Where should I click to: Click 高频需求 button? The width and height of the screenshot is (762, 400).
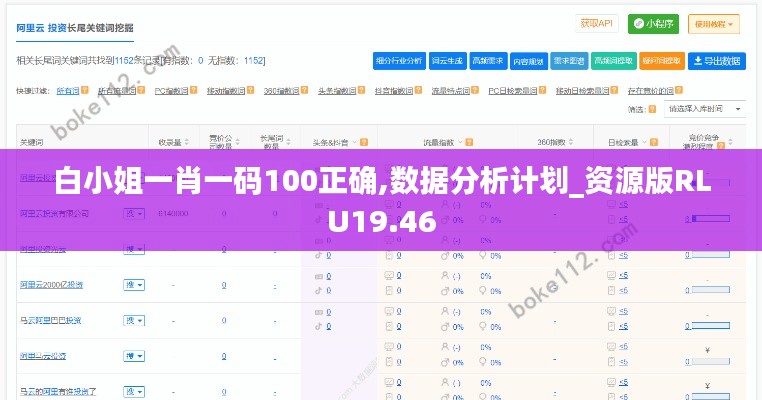[x=488, y=61]
